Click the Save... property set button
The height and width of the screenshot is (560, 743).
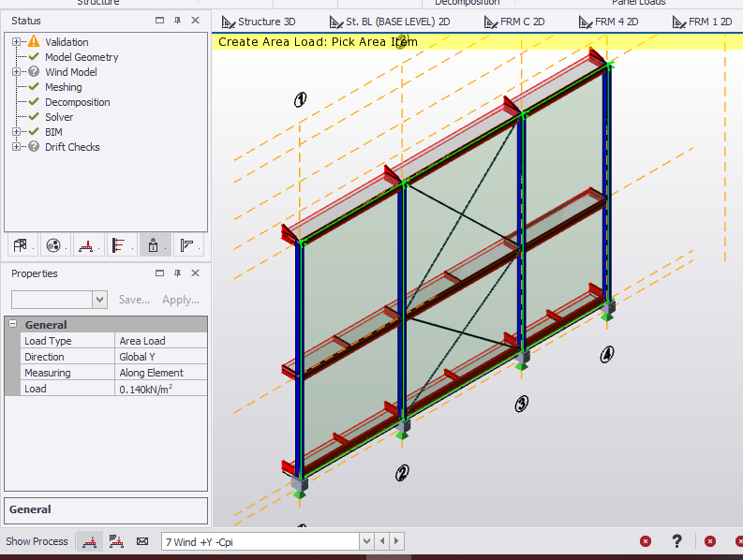[134, 300]
